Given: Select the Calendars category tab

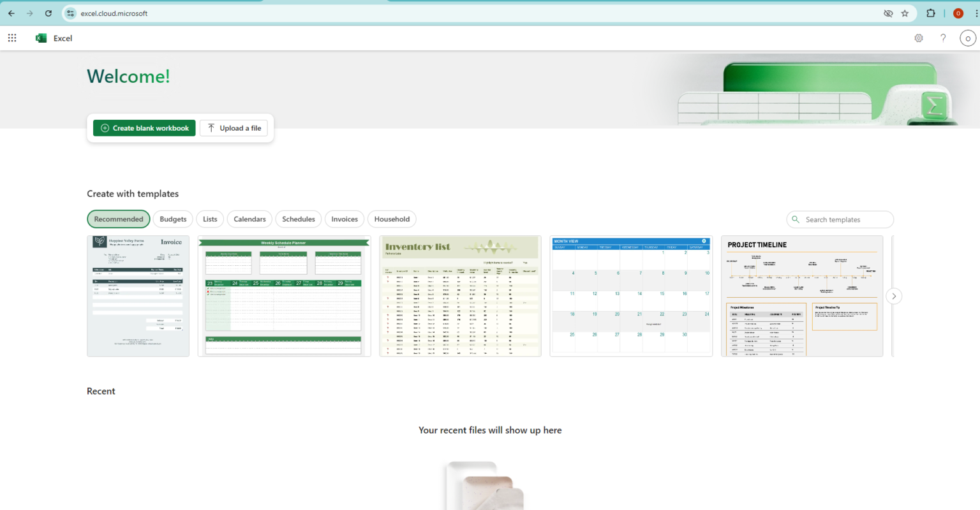Looking at the screenshot, I should (249, 219).
